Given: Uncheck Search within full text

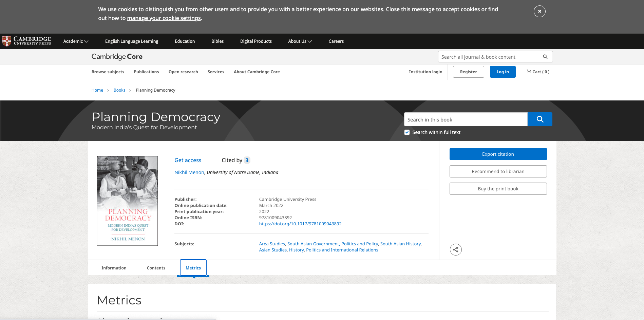Looking at the screenshot, I should point(407,132).
